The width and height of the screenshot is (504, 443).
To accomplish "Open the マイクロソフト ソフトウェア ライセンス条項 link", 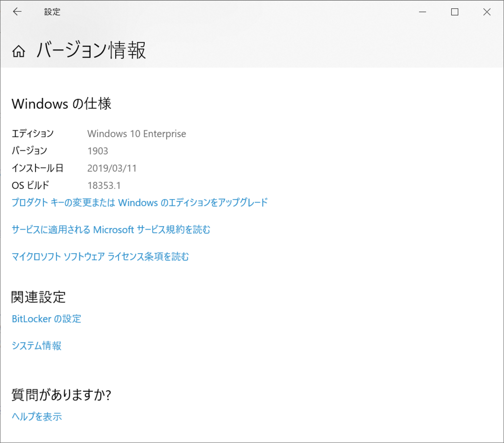I will (x=100, y=257).
